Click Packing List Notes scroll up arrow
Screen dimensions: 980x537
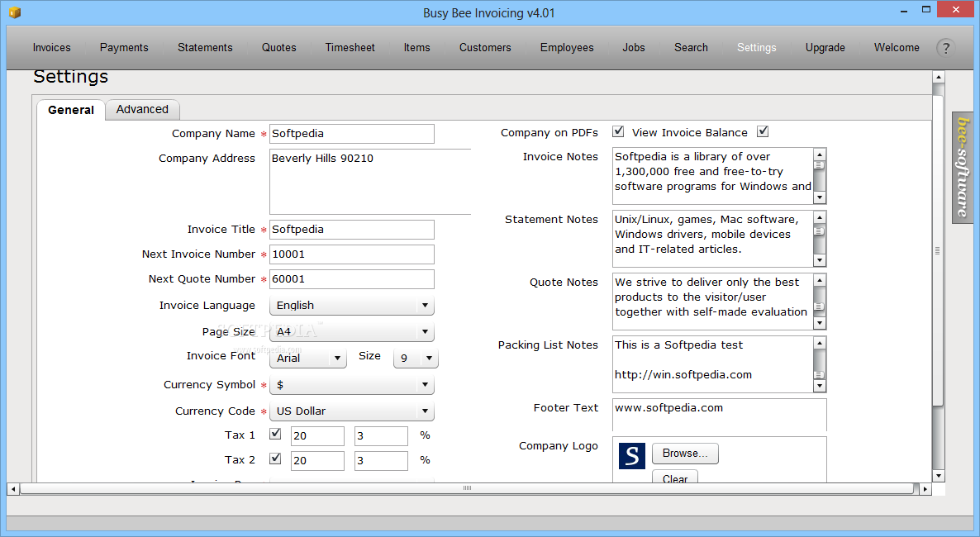820,343
